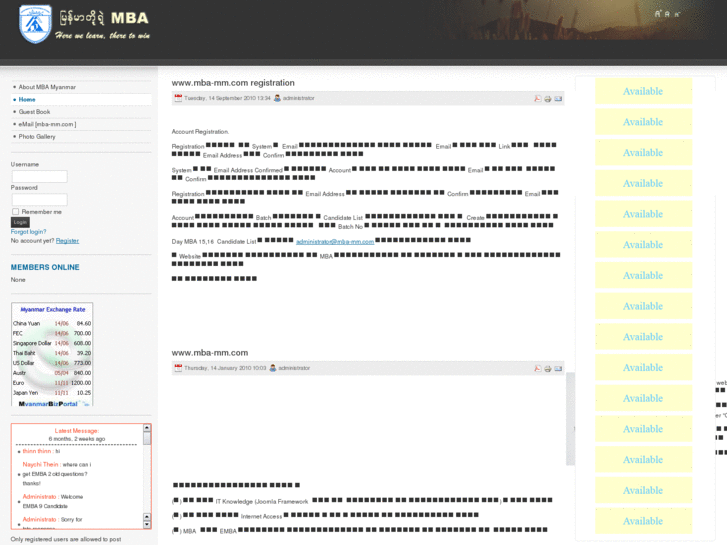Click 'Tuesday, 14 September 2010 13:34' date
The height and width of the screenshot is (545, 727).
tap(227, 98)
